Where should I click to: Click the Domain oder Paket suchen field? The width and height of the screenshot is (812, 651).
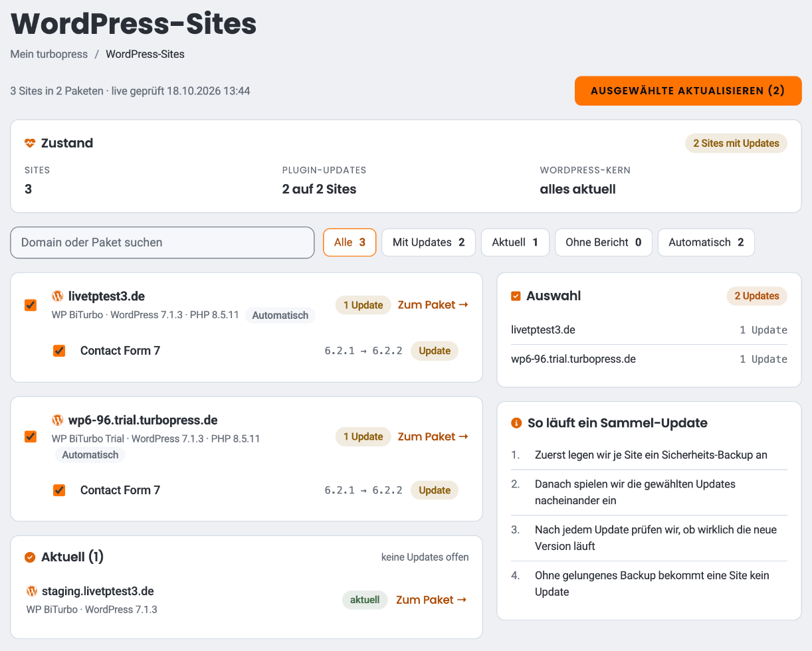pos(162,242)
